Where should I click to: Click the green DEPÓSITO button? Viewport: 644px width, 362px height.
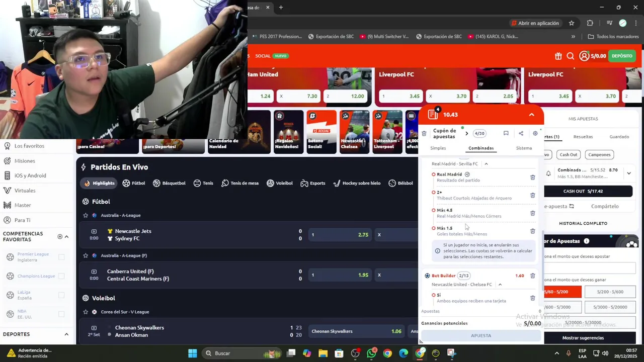click(x=622, y=56)
